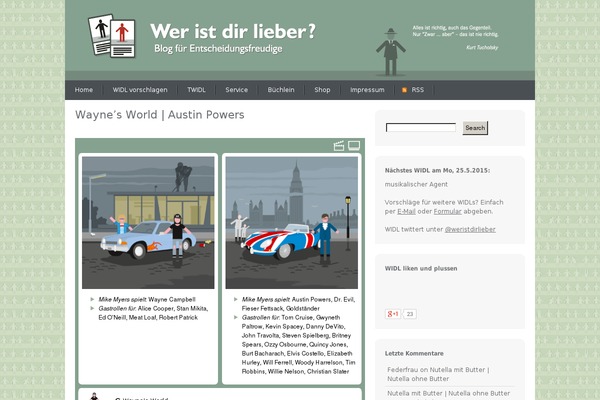Viewport: 600px width, 400px height.
Task: Open the Service menu item
Action: point(236,90)
